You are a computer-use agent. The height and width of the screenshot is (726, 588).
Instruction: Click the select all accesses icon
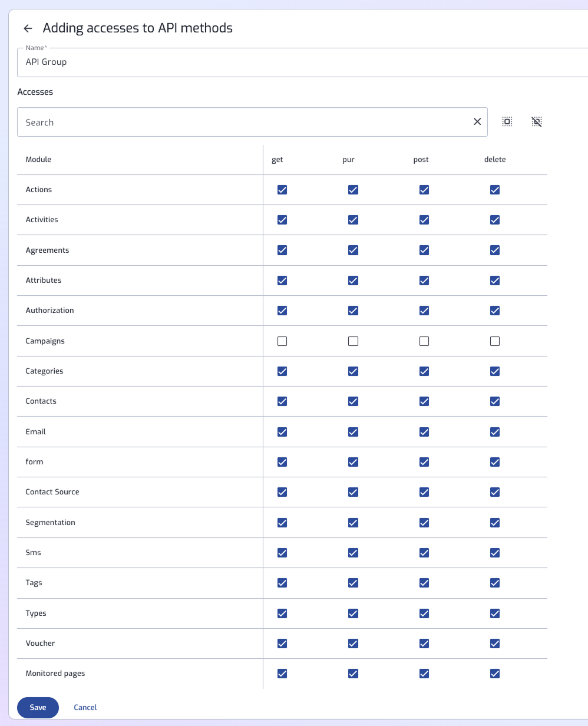point(507,121)
